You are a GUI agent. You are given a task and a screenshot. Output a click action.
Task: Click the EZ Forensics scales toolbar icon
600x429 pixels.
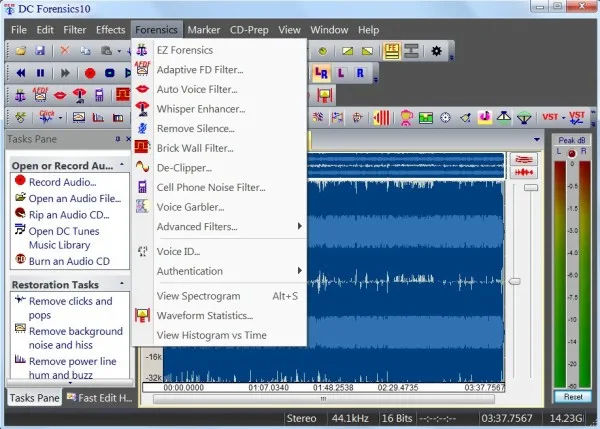coord(20,95)
